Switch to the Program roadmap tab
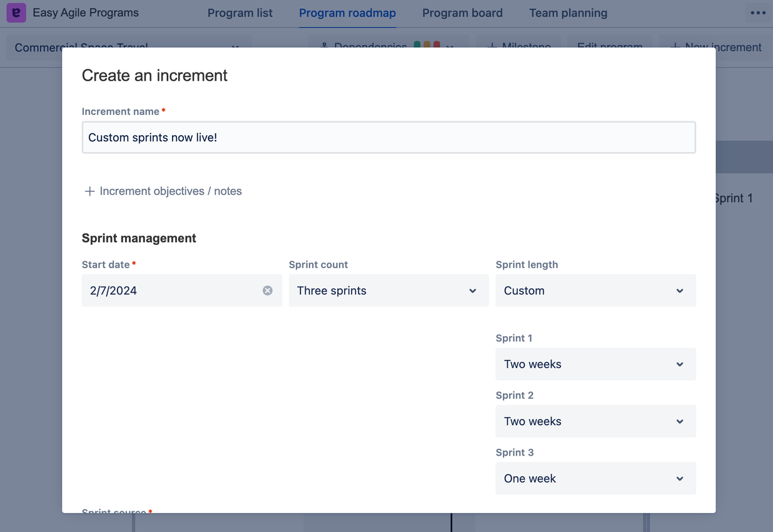Viewport: 773px width, 532px height. click(x=347, y=13)
